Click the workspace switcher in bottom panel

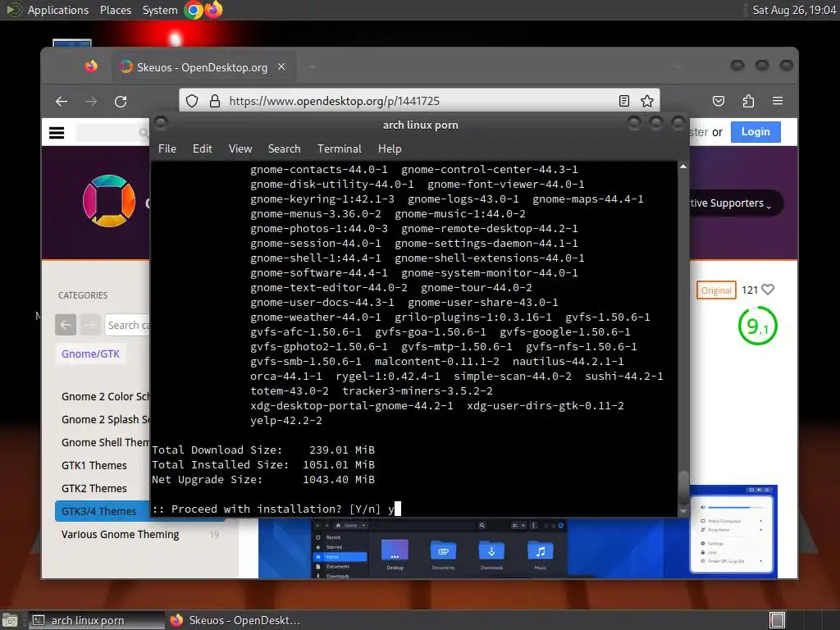(x=777, y=620)
